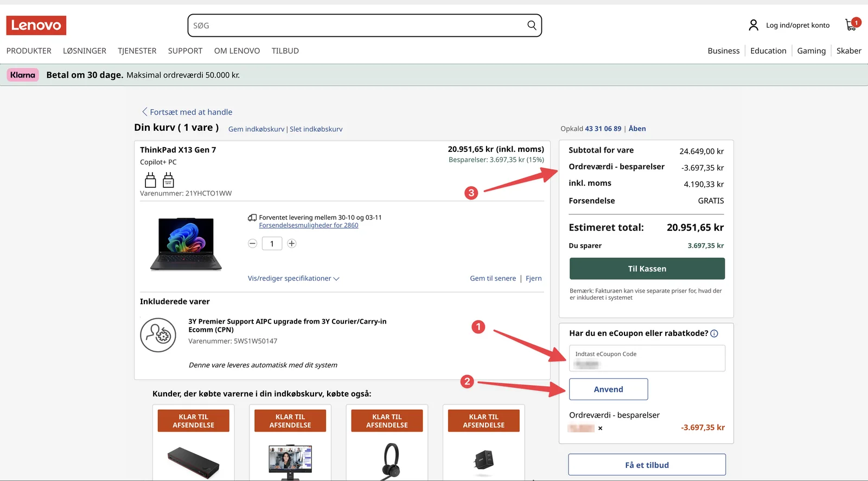Click the power adapter product thumbnail
The image size is (868, 481).
pyautogui.click(x=483, y=460)
